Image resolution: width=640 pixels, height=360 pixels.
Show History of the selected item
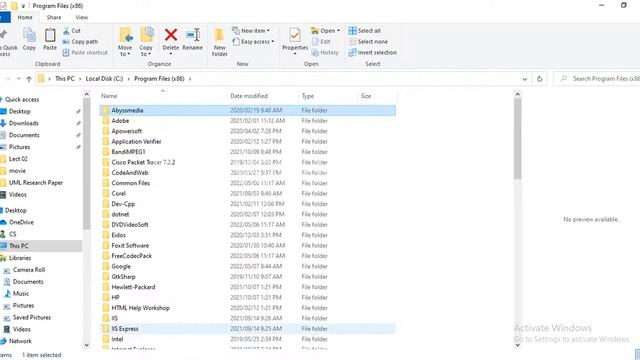point(325,53)
